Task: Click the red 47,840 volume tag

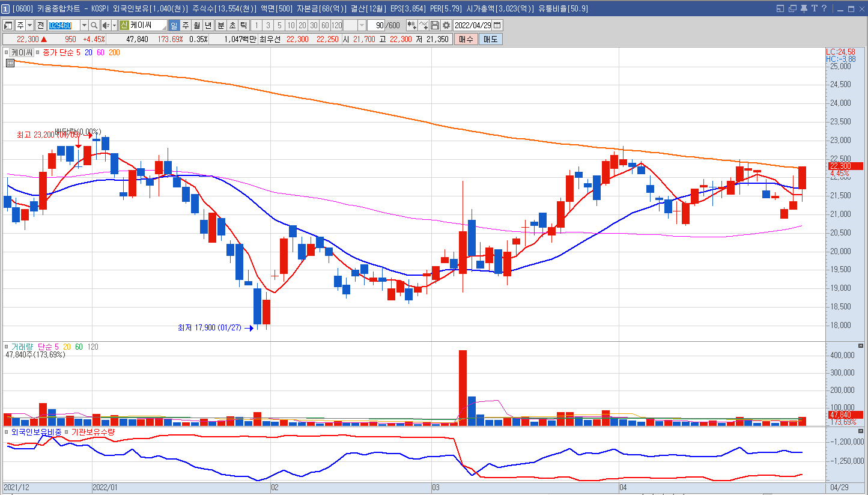Action: 845,415
